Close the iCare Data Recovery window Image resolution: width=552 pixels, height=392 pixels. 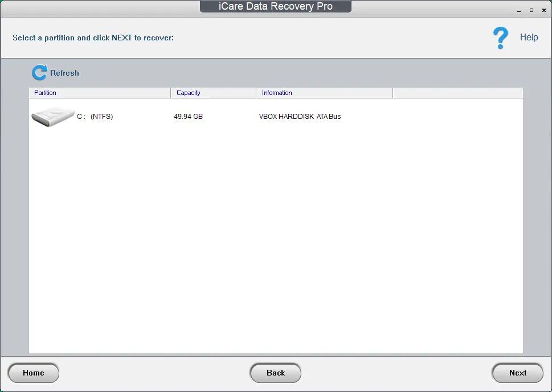coord(543,11)
